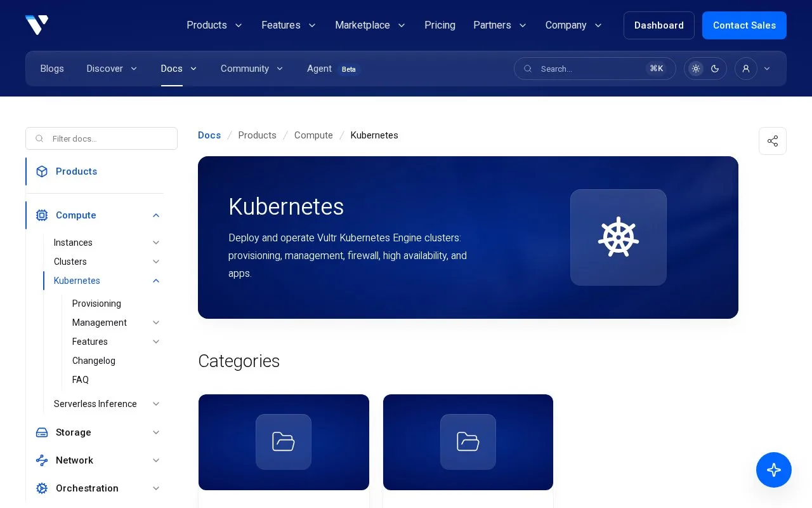Open the first category folder card
Viewport: 812px width, 508px height.
284,443
